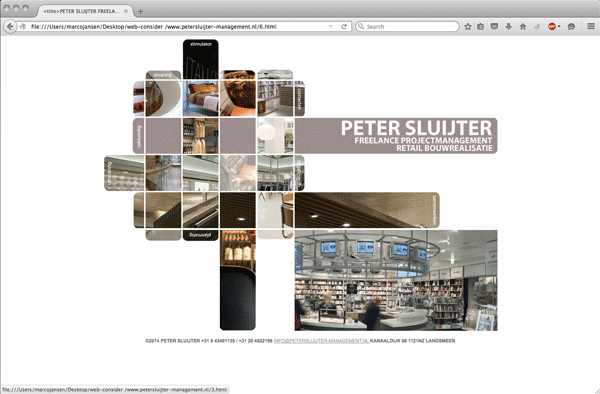This screenshot has height=394, width=600.
Task: Reload the page with the refresh icon
Action: pyautogui.click(x=344, y=27)
